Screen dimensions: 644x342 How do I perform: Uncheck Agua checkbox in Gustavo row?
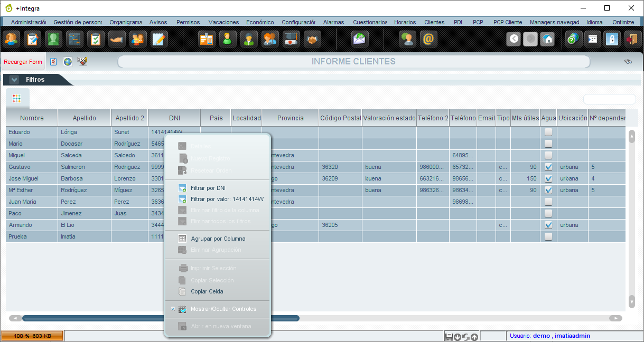pyautogui.click(x=548, y=167)
